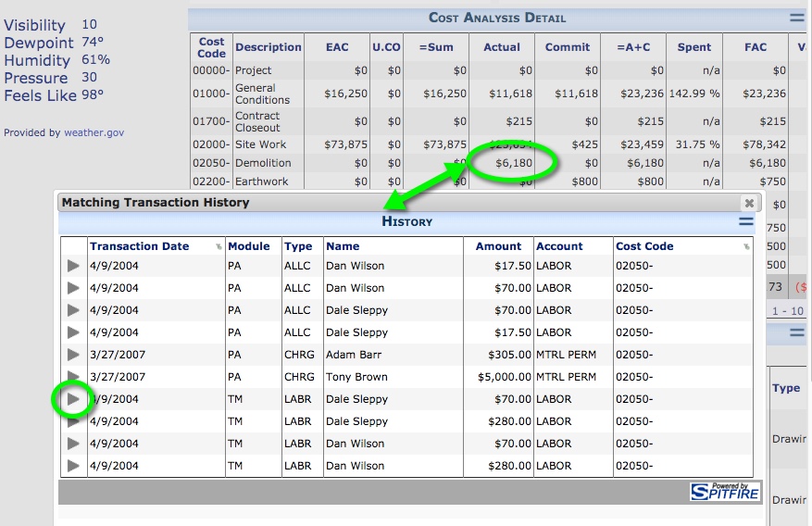Open Cost Code column filter icon in History
This screenshot has height=526, width=812.
(x=746, y=247)
